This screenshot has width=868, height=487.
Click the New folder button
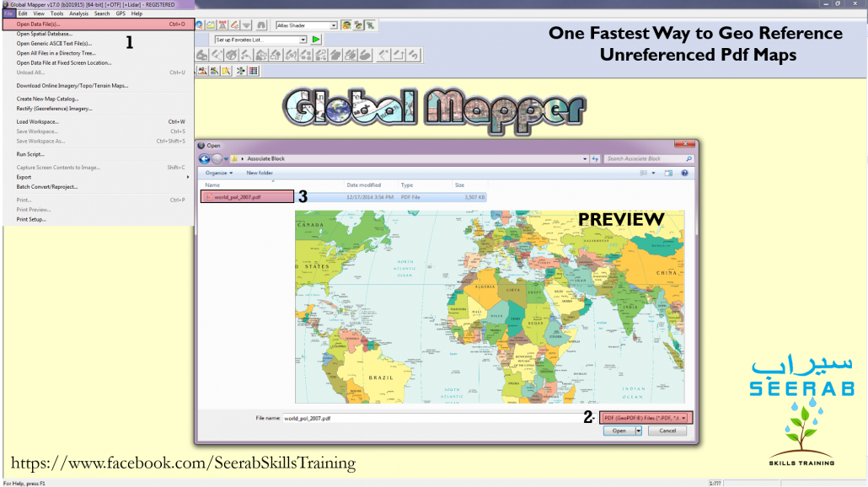point(260,174)
